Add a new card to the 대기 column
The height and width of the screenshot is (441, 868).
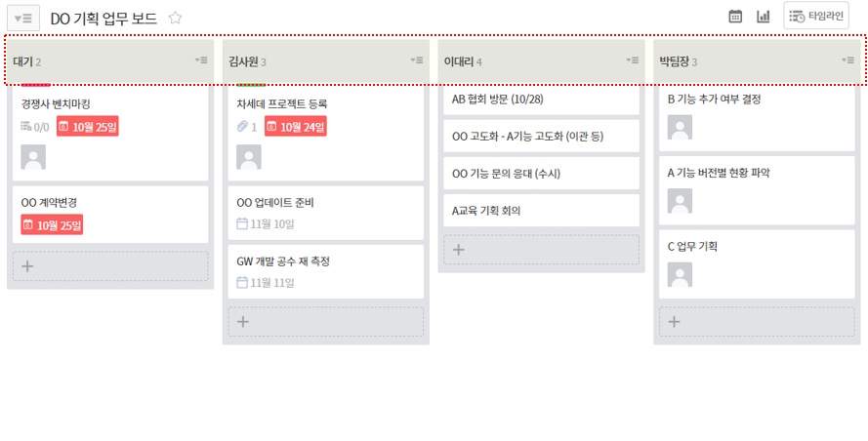tap(110, 265)
